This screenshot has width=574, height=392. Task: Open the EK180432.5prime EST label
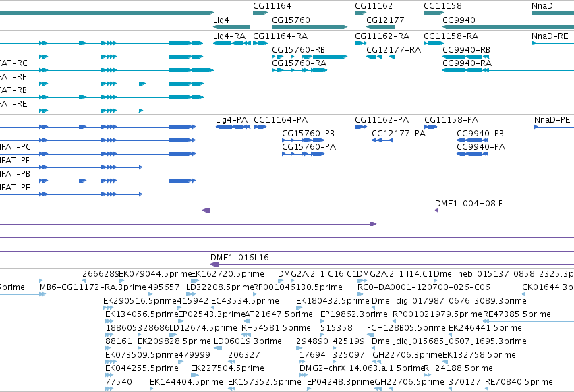click(333, 301)
